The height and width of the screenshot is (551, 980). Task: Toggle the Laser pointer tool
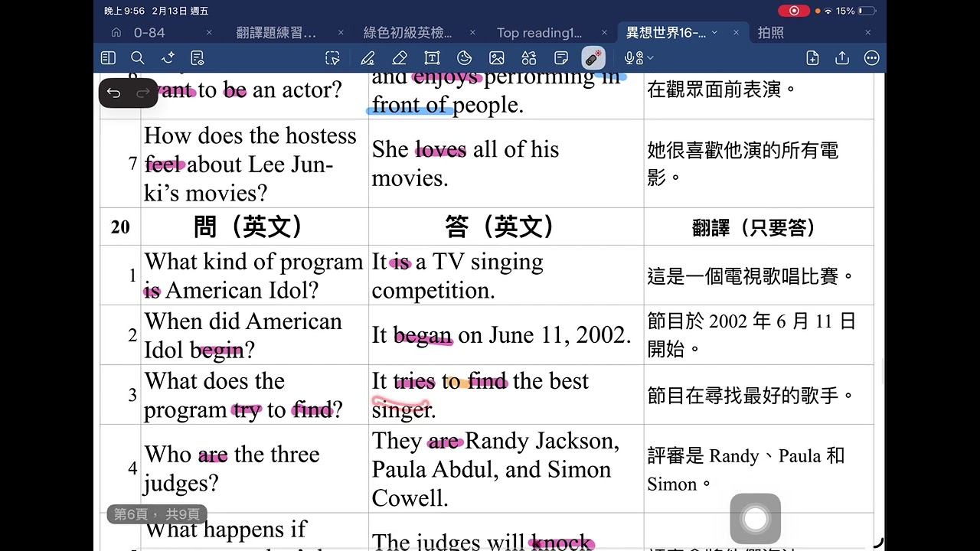[594, 58]
